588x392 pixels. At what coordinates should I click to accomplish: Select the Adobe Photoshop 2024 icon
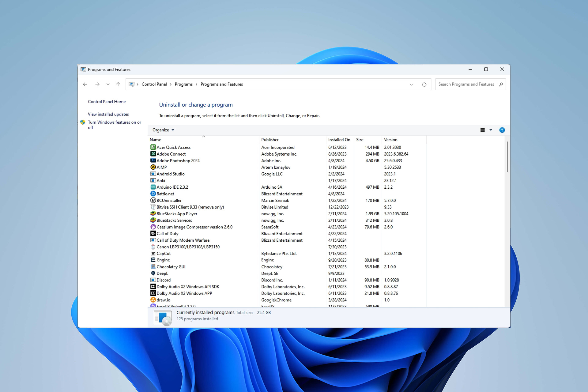(153, 160)
